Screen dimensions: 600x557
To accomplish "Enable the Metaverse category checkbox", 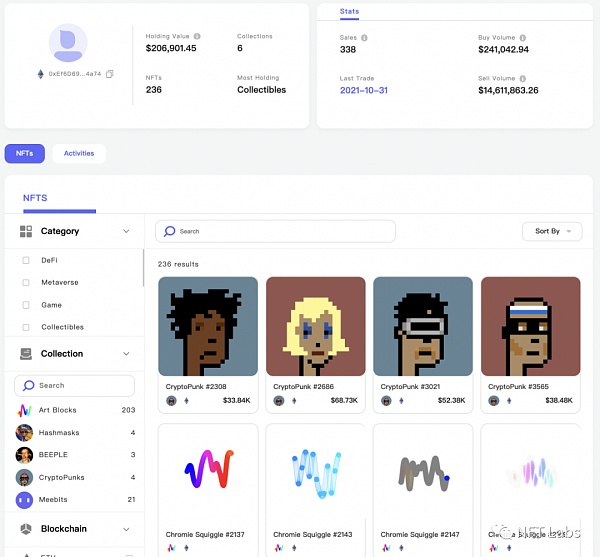I will 26,283.
